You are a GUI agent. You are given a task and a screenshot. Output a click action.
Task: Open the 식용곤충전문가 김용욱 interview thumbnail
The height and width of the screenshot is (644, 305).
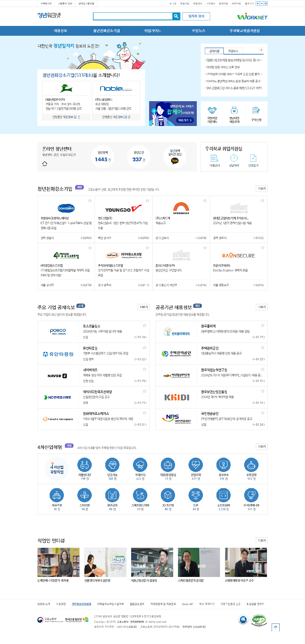(x=152, y=562)
